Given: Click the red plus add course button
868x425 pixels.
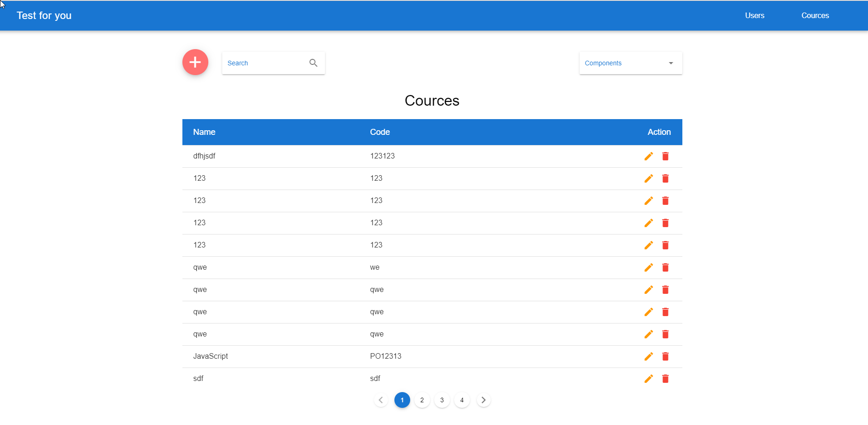Looking at the screenshot, I should point(195,62).
